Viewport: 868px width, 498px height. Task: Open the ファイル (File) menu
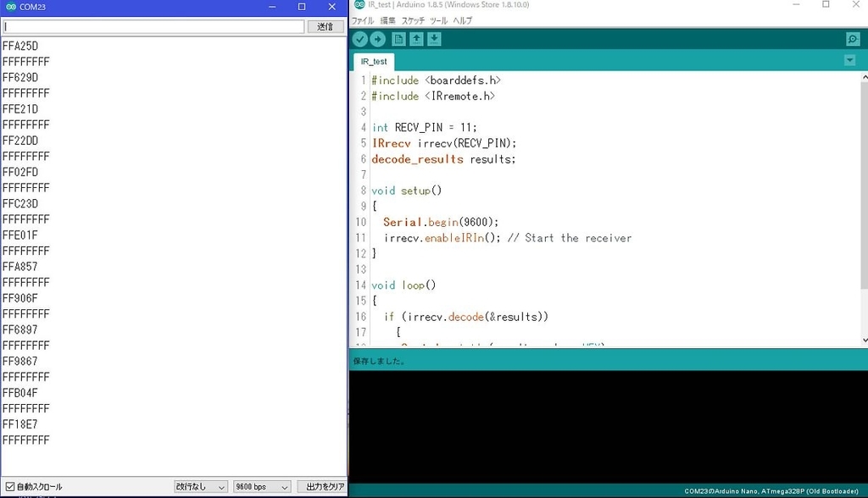[x=363, y=20]
